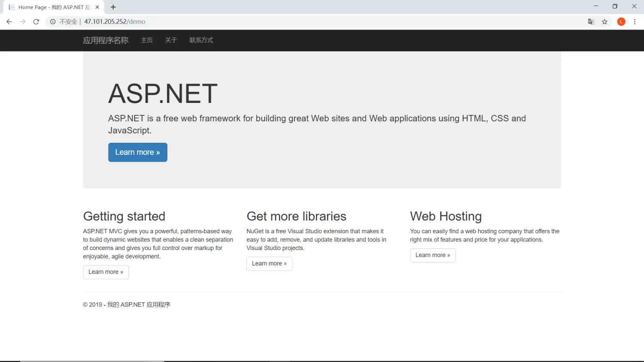Click the Get more libraries heading
Screen dimensions: 644x362
[x=296, y=216]
